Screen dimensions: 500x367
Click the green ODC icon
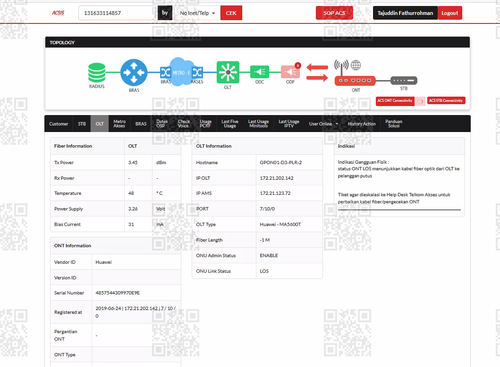click(x=260, y=72)
